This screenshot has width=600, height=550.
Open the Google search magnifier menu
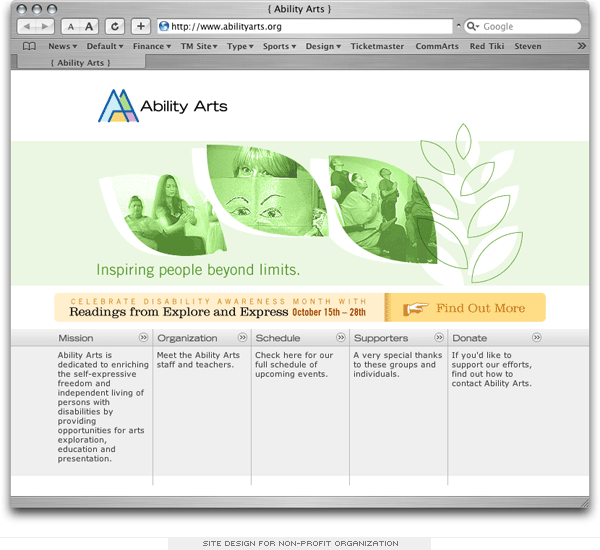pos(473,26)
